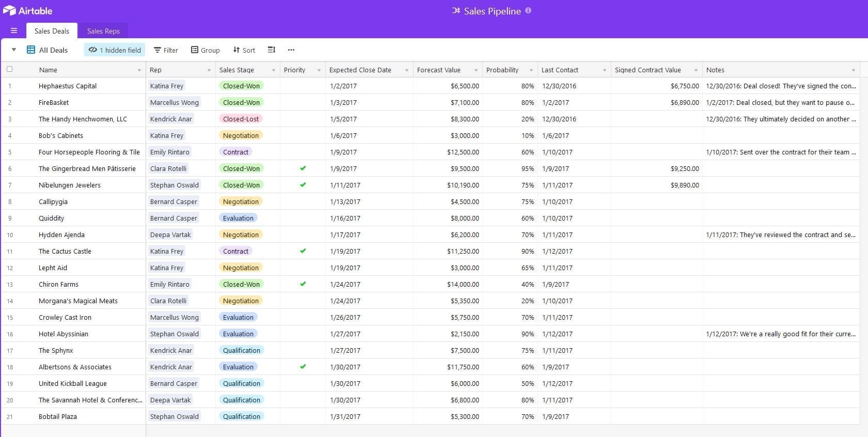The width and height of the screenshot is (868, 437).
Task: Click the Sort button
Action: [244, 50]
